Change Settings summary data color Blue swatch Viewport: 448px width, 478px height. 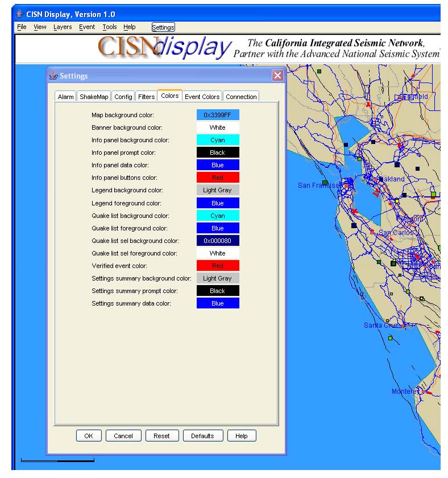click(218, 303)
